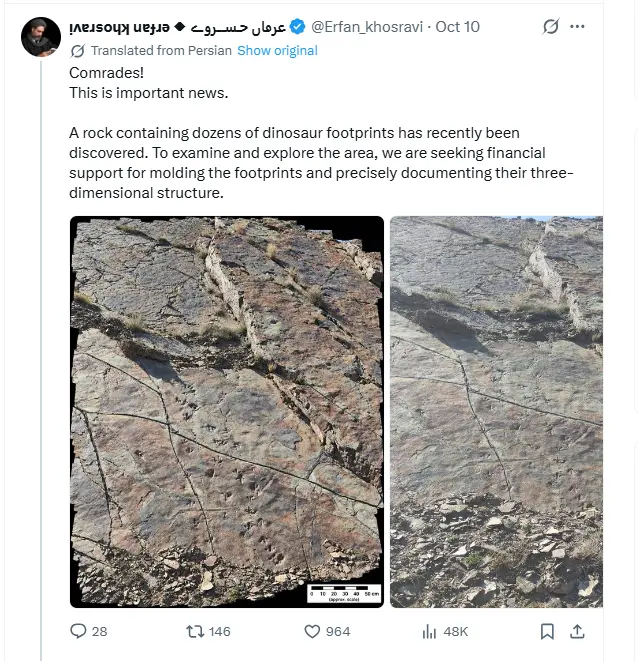
Task: Open the left dinosaur footprint photo
Action: pyautogui.click(x=227, y=412)
